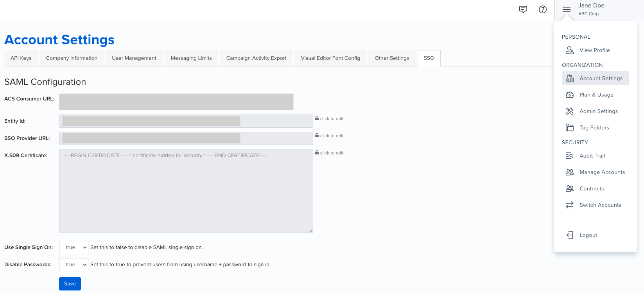Open the Use Single Sign On dropdown

point(74,247)
